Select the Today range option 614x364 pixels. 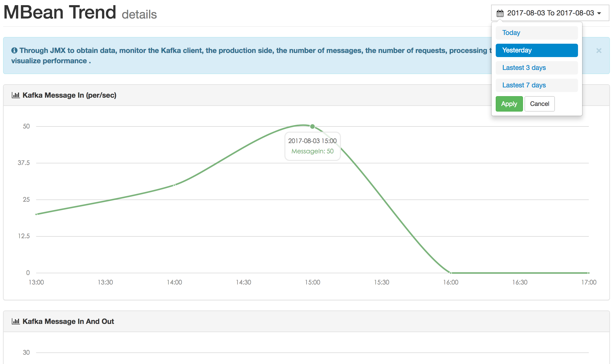point(537,33)
